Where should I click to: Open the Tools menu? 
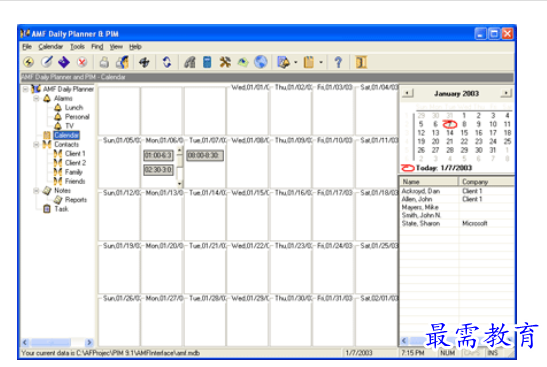77,46
